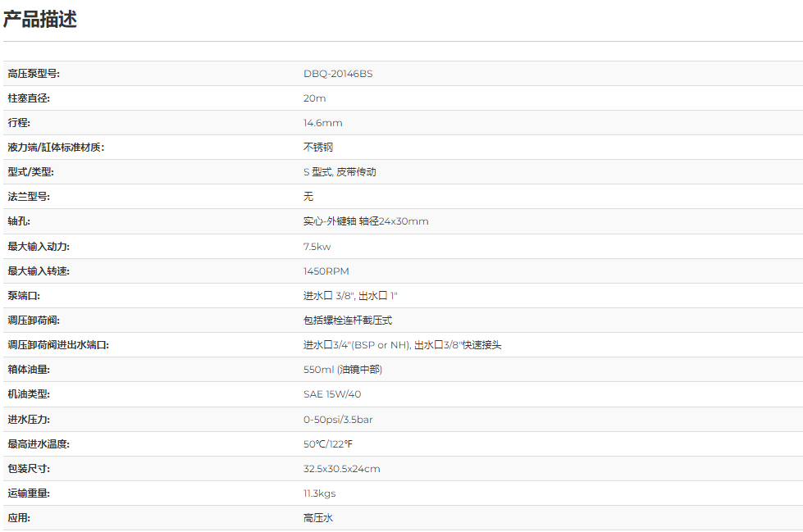The image size is (803, 532).
Task: Click the 产品描述 heading
Action: (x=40, y=20)
